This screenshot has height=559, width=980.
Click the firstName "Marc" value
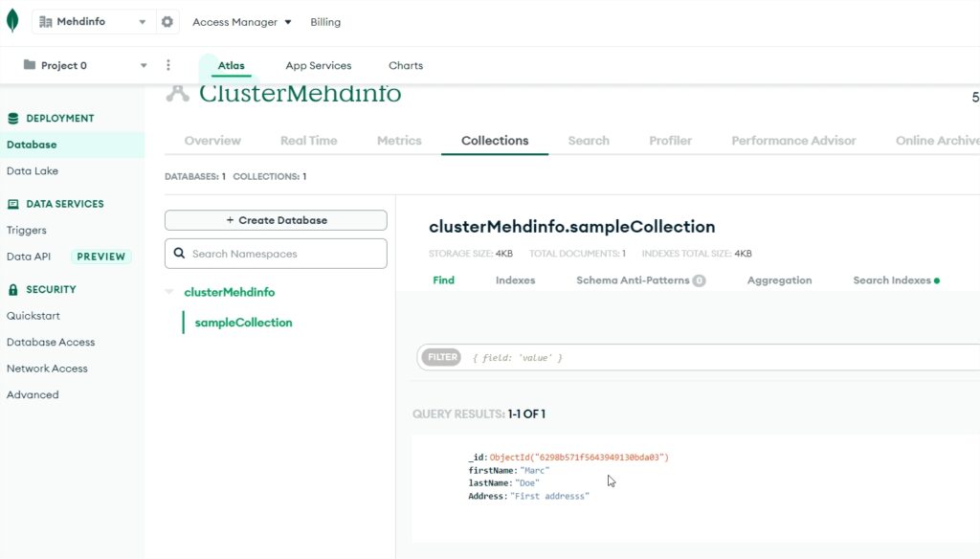[x=535, y=470]
